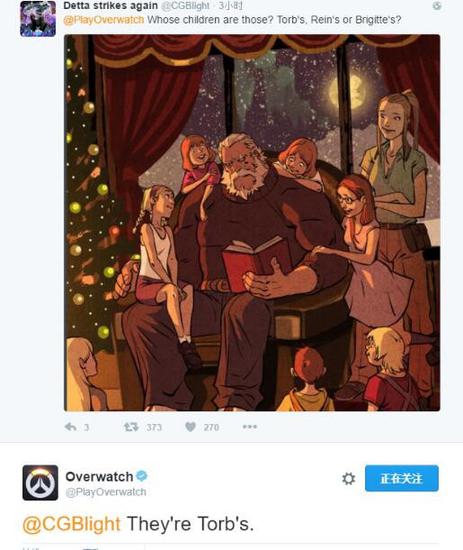
Task: Open the @PlayOverwatch handle under Overwatch
Action: (106, 492)
